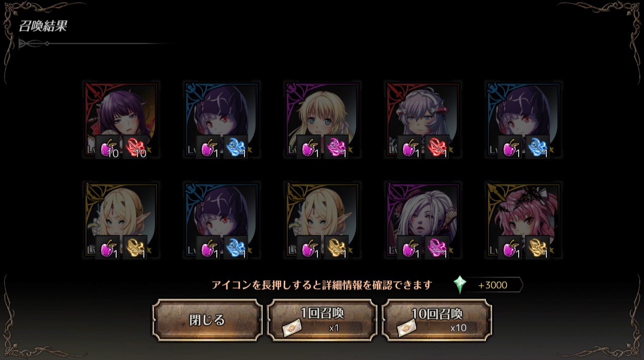Open the horned silver-haired character in red frame
This screenshot has height=360, width=644.
pyautogui.click(x=423, y=120)
